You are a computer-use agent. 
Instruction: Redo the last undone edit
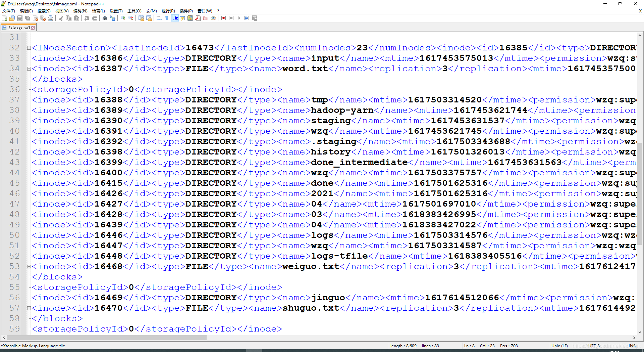pyautogui.click(x=95, y=18)
